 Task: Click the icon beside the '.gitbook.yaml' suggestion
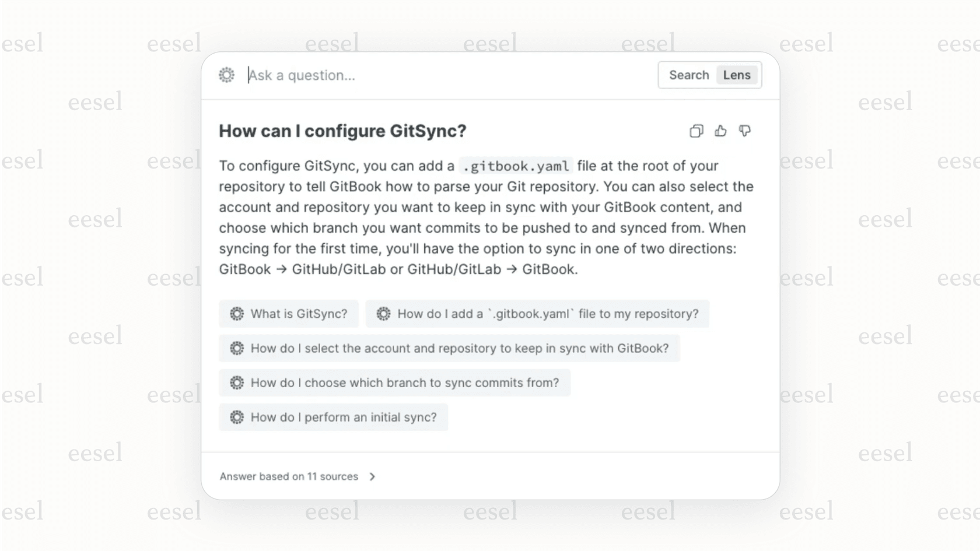(383, 314)
